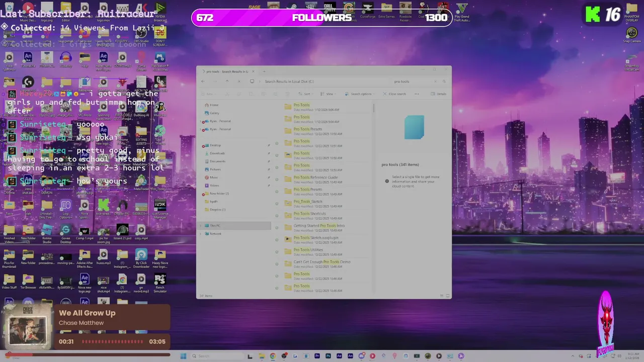Click Close search in the toolbar
The image size is (644, 362).
pyautogui.click(x=393, y=94)
